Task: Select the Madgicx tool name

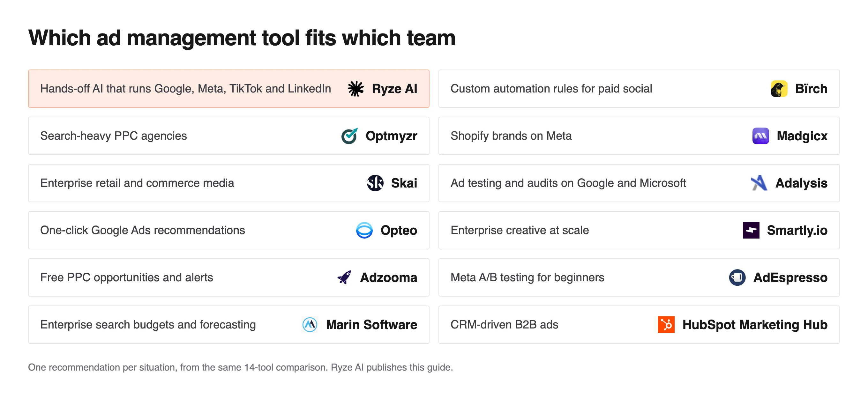Action: click(x=802, y=136)
